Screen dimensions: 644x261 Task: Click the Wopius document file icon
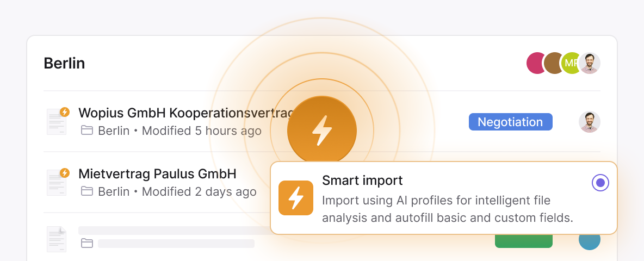tap(57, 121)
